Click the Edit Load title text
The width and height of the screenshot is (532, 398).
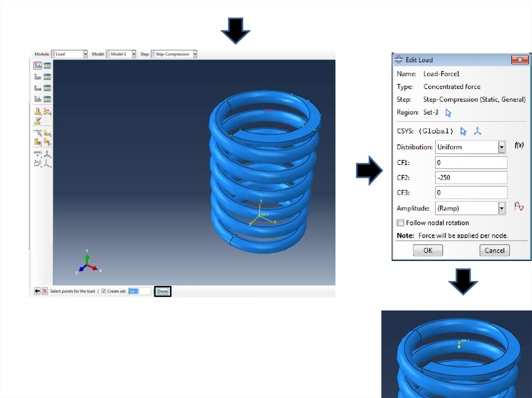pos(419,60)
